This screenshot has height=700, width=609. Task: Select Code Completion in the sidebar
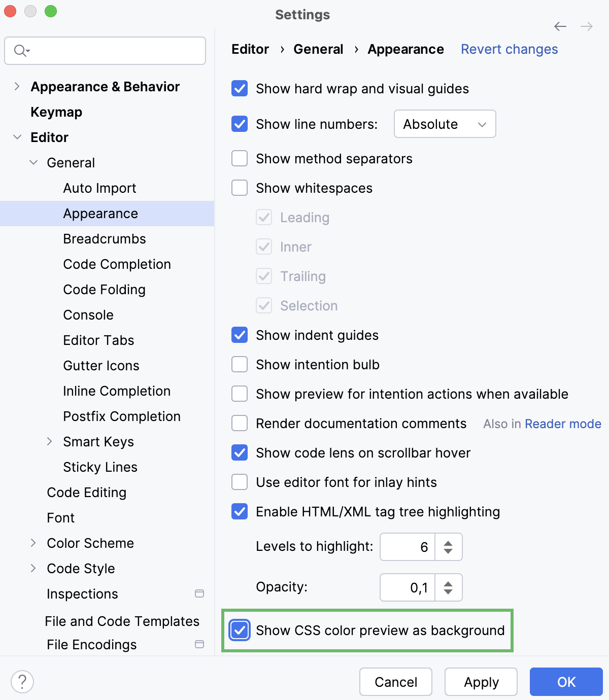click(117, 264)
